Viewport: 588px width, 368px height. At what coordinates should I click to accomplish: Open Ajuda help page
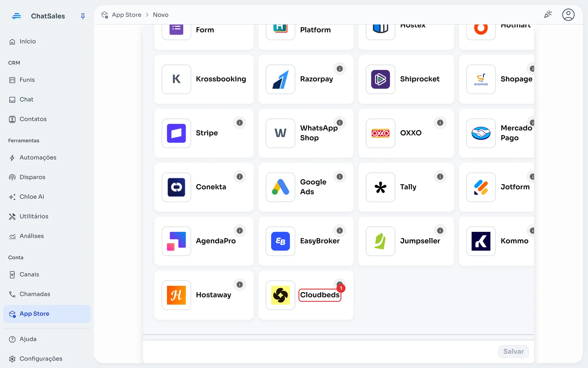47,339
